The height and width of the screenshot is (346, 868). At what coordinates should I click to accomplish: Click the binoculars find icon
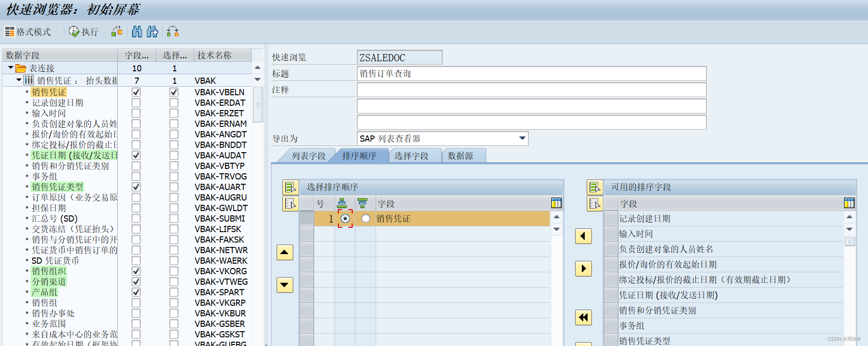137,32
